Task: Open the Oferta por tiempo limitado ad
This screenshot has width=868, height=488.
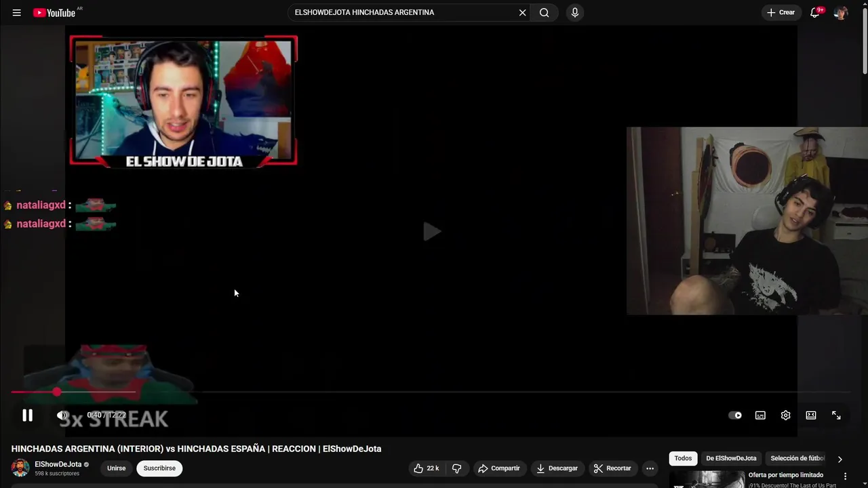Action: 786,475
